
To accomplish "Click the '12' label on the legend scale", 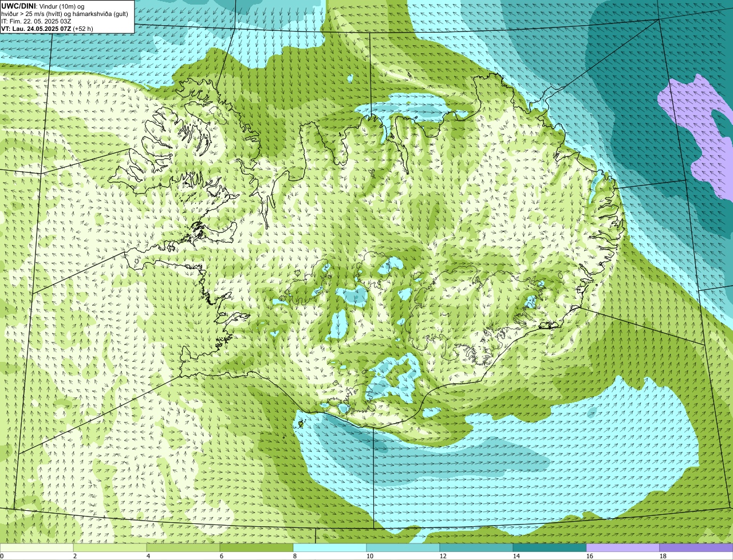I will coord(443,556).
